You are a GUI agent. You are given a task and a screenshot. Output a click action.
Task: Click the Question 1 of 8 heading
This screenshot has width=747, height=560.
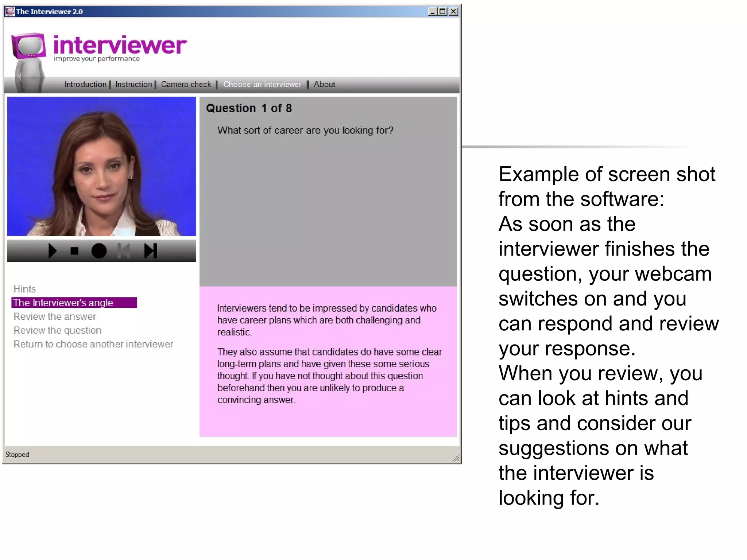pos(249,108)
